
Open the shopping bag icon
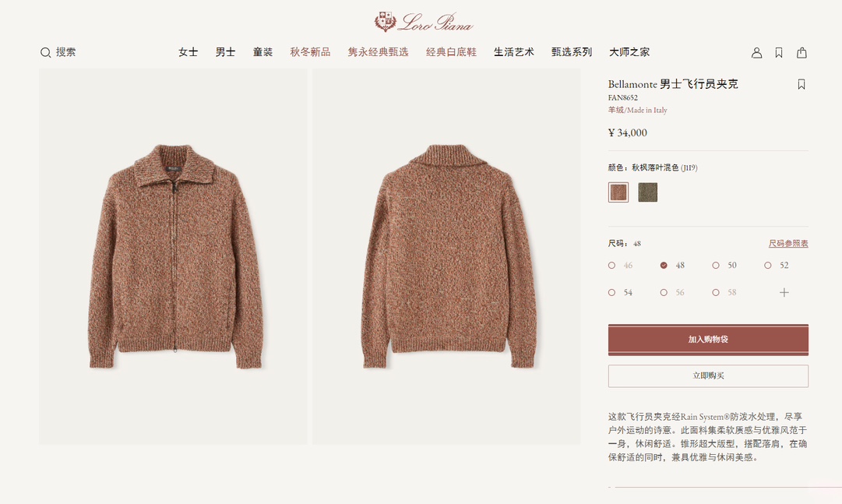tap(801, 53)
